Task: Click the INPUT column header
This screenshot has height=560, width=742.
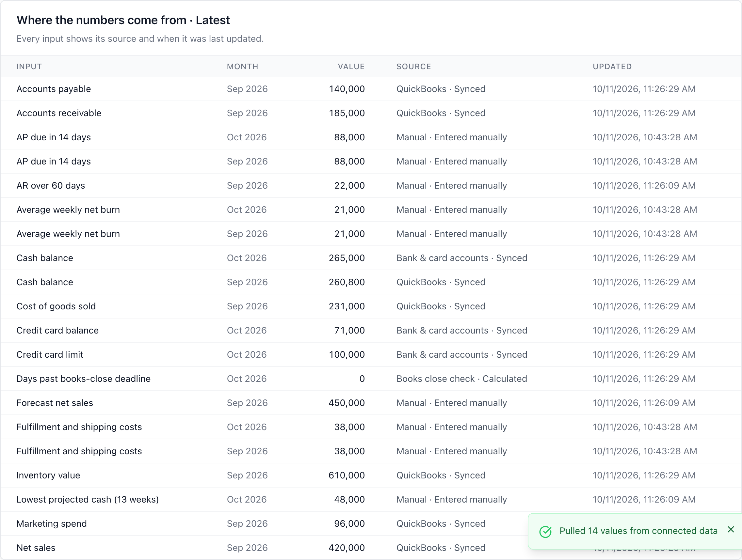Action: pyautogui.click(x=29, y=66)
